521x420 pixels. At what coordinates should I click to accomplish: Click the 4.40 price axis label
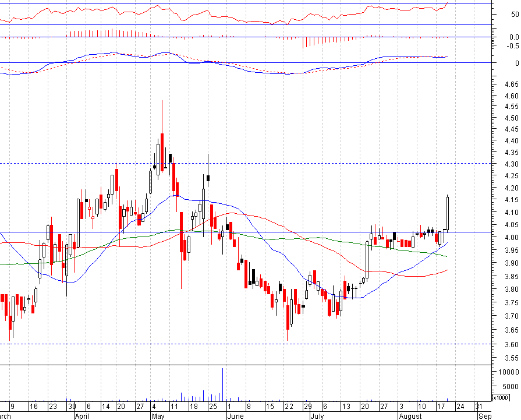pyautogui.click(x=511, y=140)
